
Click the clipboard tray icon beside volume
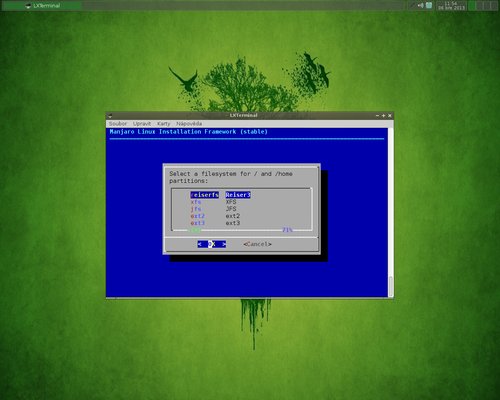click(x=429, y=5)
